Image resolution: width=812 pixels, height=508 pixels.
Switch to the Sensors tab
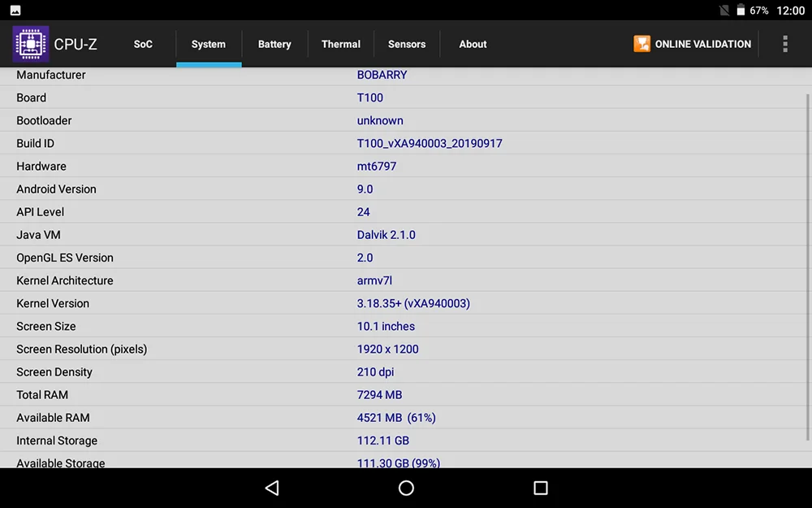(x=407, y=44)
